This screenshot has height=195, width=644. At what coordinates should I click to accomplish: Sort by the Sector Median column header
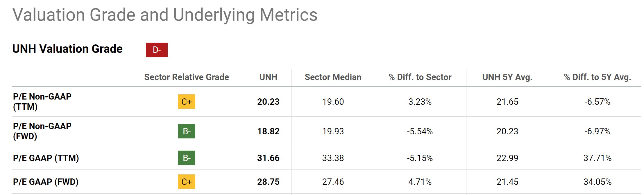click(x=333, y=77)
